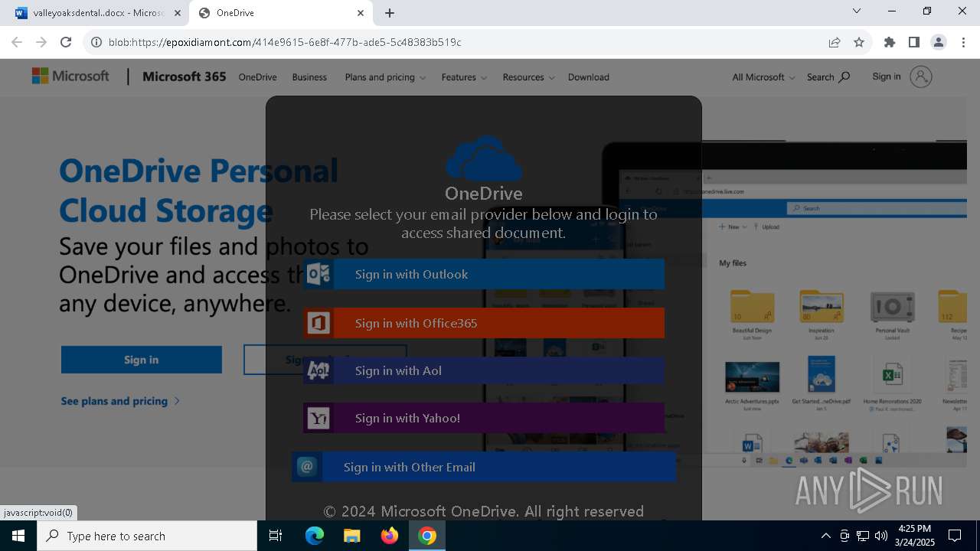Select Sign in with Other Email
The height and width of the screenshot is (551, 980).
point(483,467)
